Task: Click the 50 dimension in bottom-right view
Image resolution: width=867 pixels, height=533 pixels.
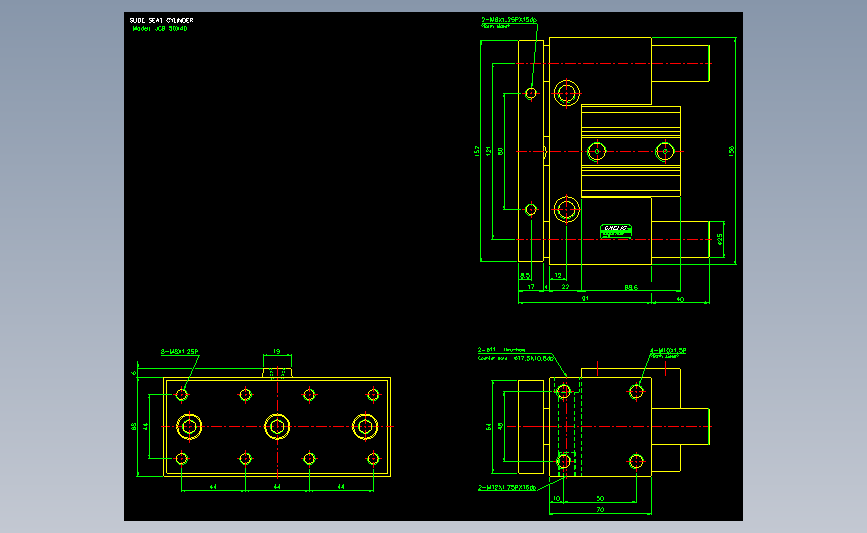Action: [600, 498]
